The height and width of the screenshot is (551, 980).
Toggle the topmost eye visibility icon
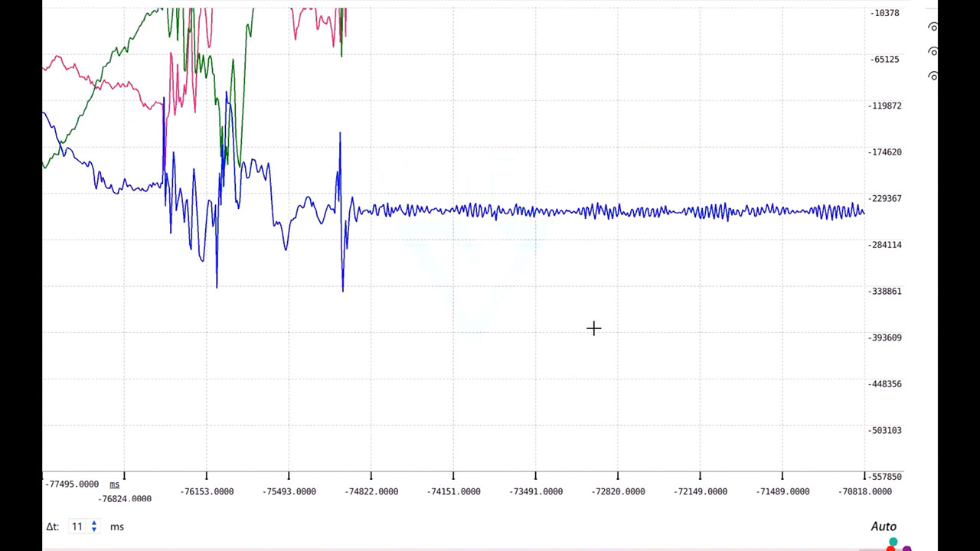(933, 27)
